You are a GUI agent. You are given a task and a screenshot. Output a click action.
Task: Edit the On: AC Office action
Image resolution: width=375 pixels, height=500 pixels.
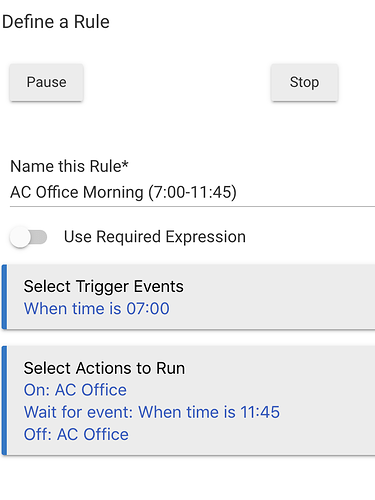[x=75, y=390]
